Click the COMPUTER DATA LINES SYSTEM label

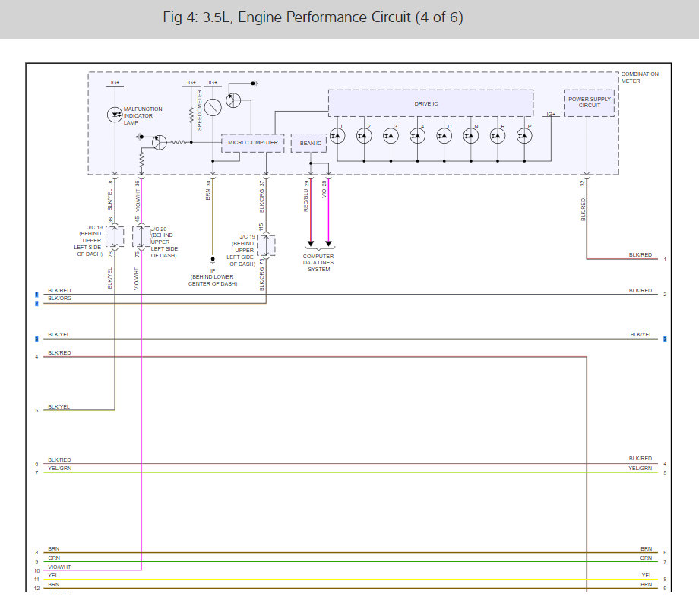tap(318, 263)
